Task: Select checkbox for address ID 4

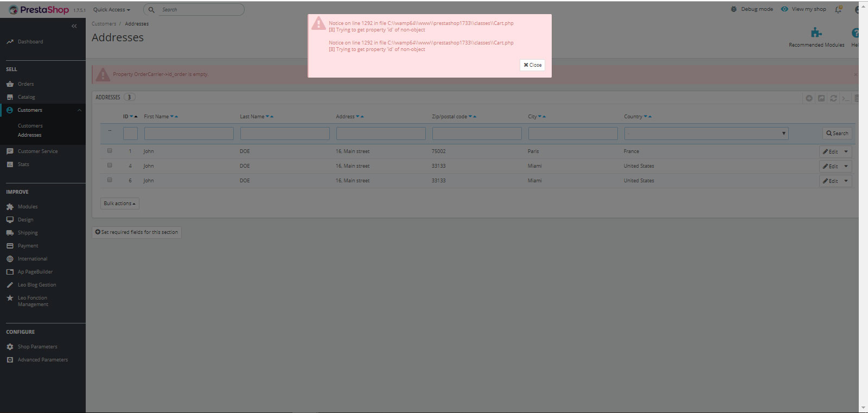Action: 110,166
